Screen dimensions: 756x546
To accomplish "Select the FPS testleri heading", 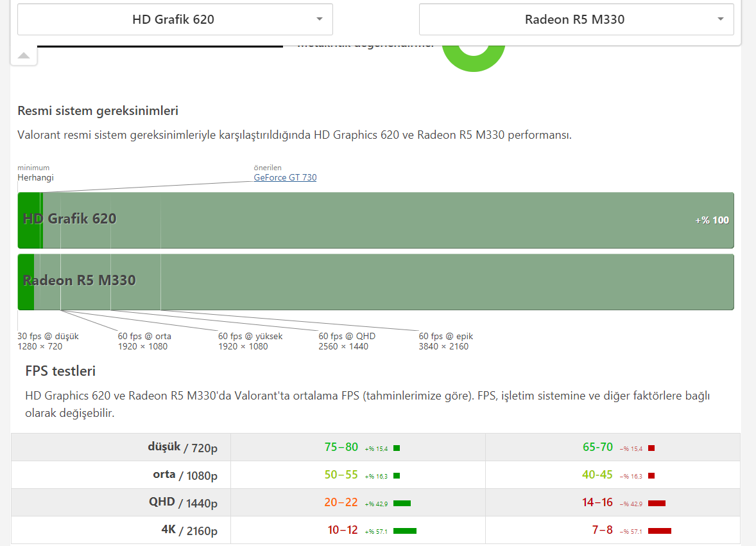I will pos(60,371).
